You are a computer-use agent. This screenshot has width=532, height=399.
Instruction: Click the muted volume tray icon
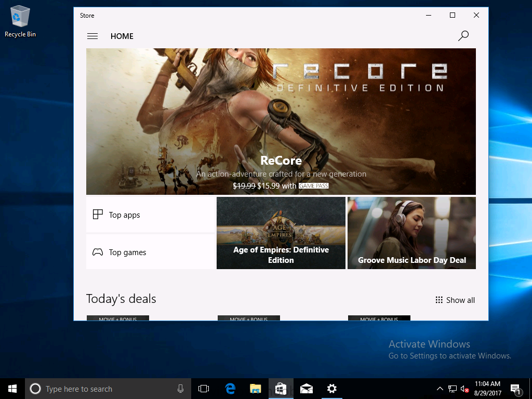[464, 389]
